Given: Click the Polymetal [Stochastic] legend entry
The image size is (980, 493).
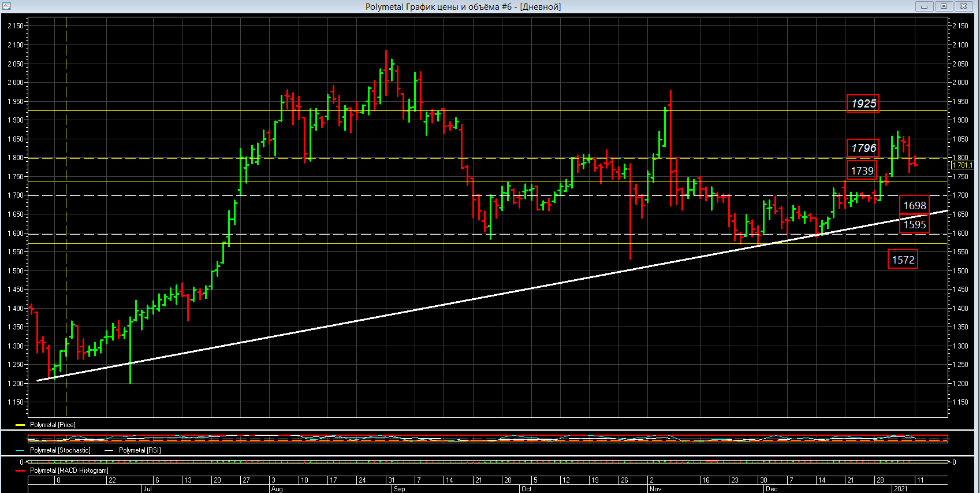Looking at the screenshot, I should coord(60,450).
